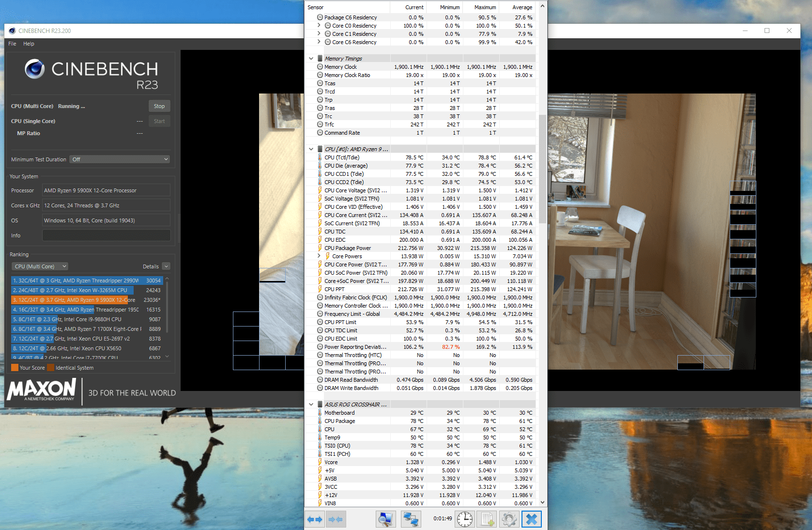This screenshot has height=530, width=812.
Task: Click the Command Rate row
Action: tap(420, 133)
